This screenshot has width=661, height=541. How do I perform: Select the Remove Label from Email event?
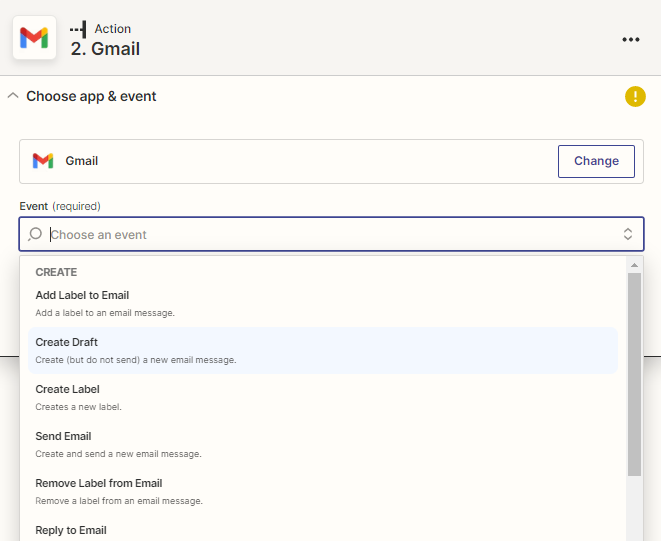322,491
